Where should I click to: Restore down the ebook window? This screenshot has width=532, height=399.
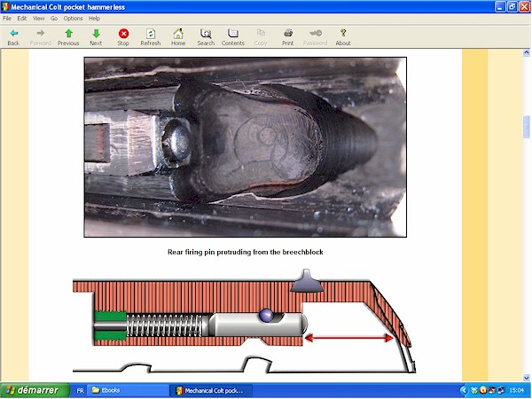pos(512,7)
